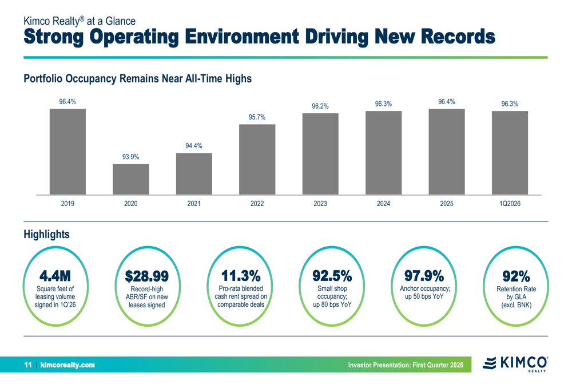Click the 92.5% small shop occupancy badge
Viewport: 572px width, 392px height.
point(332,286)
